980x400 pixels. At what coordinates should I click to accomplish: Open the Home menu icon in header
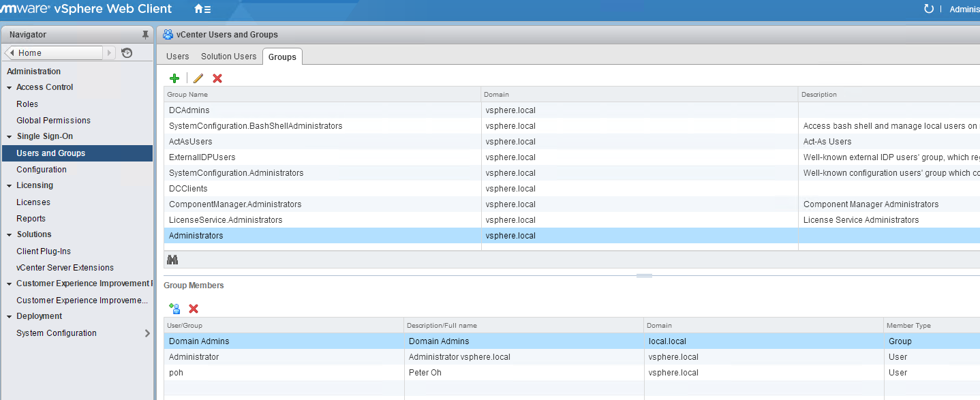coord(202,10)
